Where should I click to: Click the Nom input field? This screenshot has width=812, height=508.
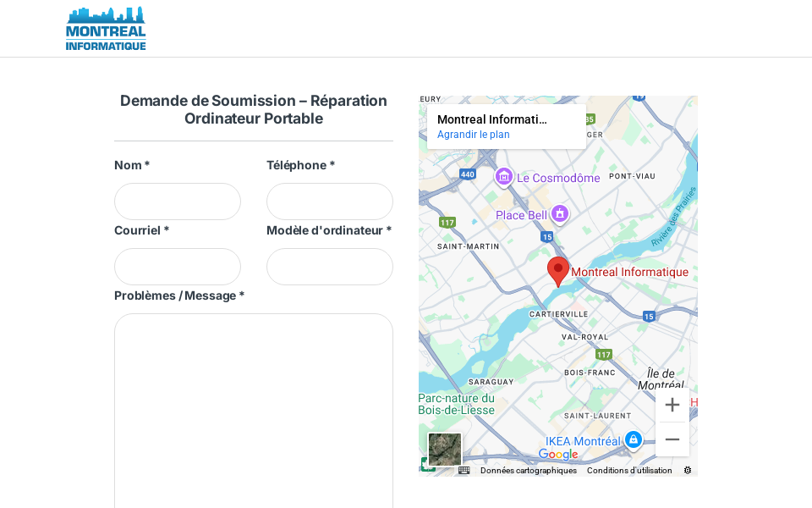pos(177,202)
